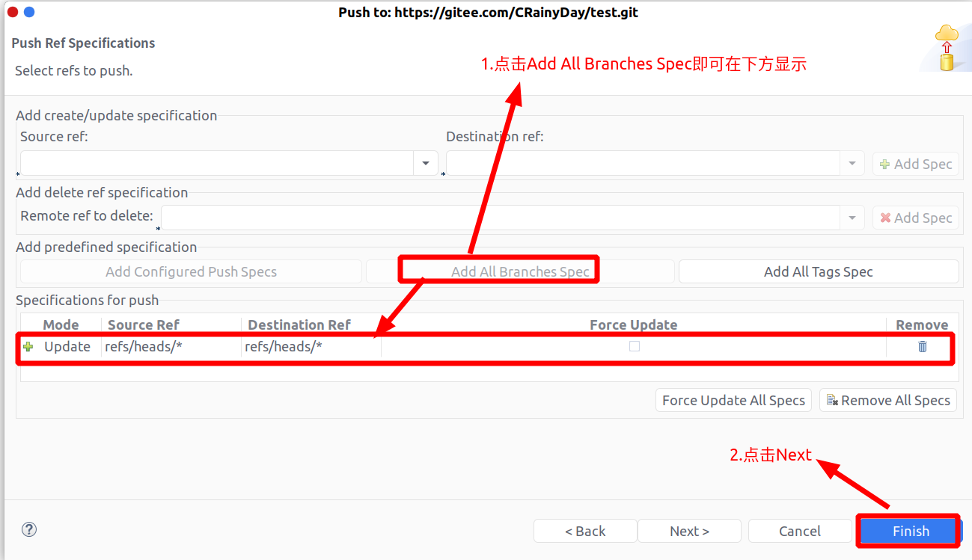The width and height of the screenshot is (972, 560).
Task: Go back using the Back button
Action: coord(585,531)
